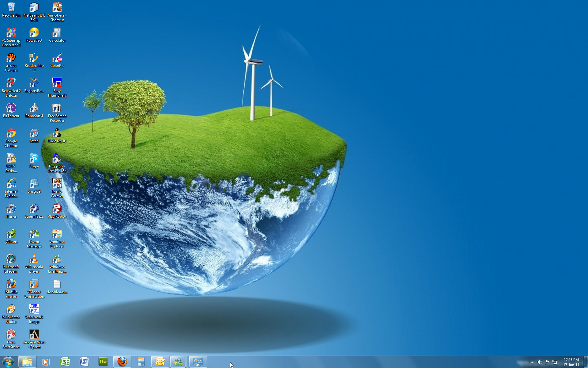Open system clock/calendar display
The height and width of the screenshot is (368, 588).
pos(571,362)
